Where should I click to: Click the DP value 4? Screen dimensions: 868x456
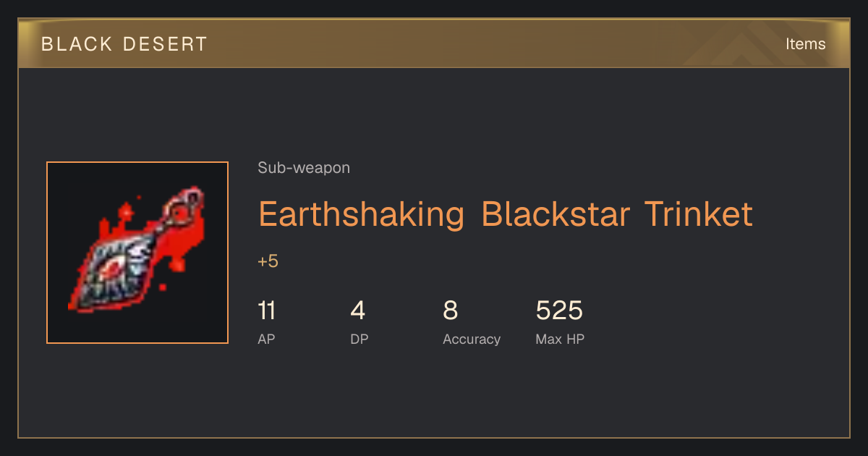tap(358, 311)
